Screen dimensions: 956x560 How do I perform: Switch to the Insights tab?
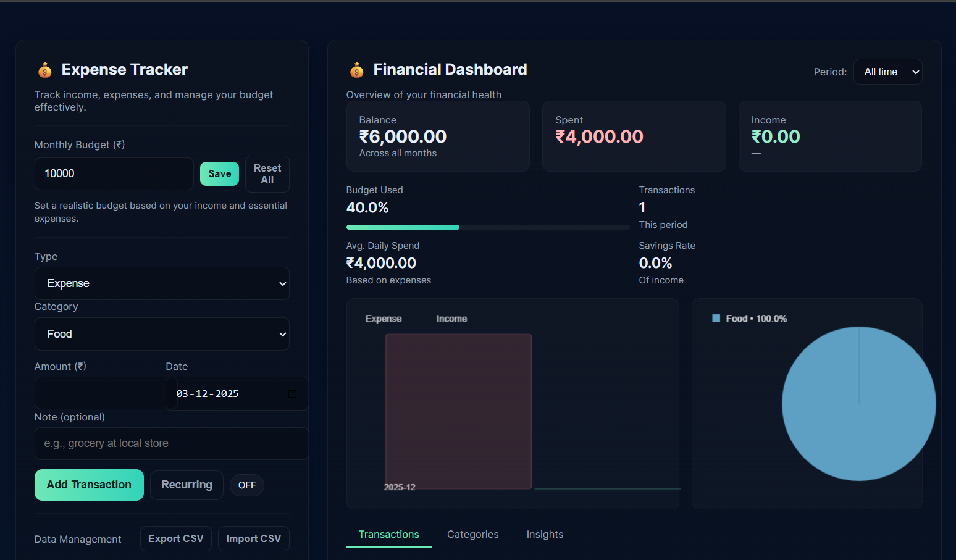[x=545, y=534]
